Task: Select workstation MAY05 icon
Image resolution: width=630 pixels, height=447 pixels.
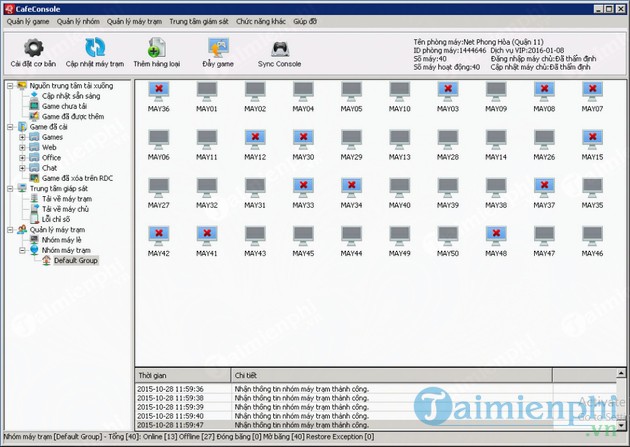Action: pos(352,92)
